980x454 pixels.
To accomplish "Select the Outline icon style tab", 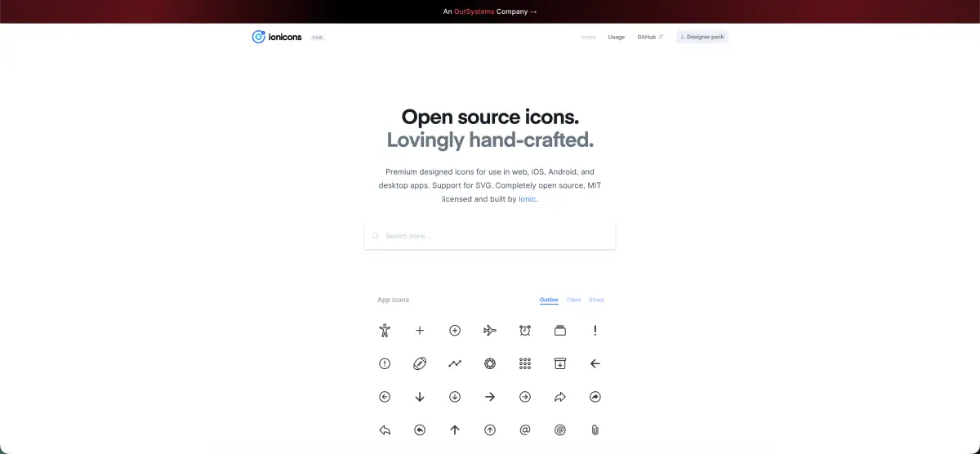I will tap(549, 300).
